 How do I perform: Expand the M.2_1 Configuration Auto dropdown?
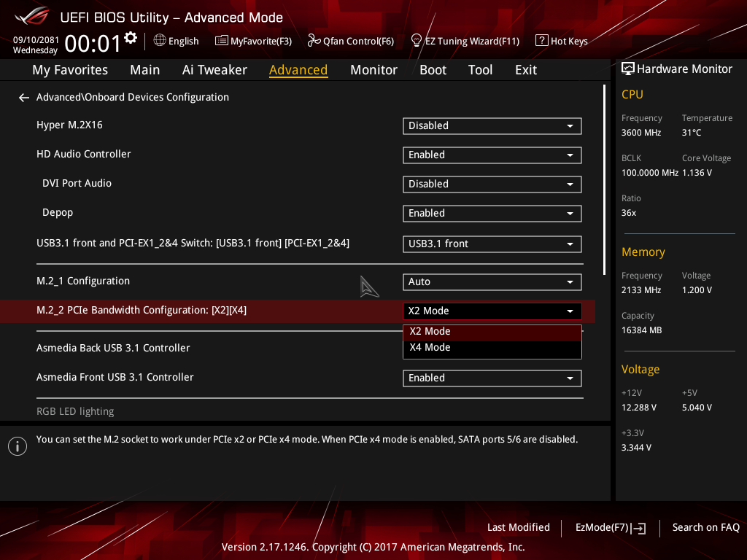(x=492, y=282)
